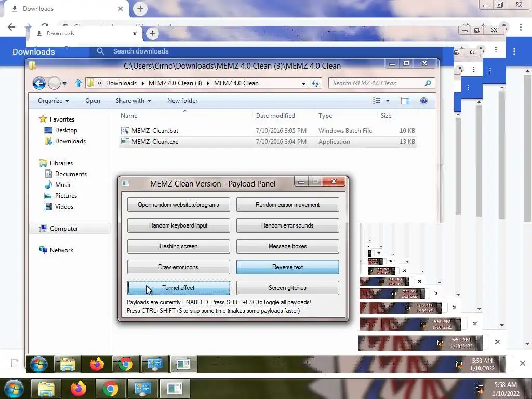Click the Explorer address refresh icon

(x=315, y=83)
